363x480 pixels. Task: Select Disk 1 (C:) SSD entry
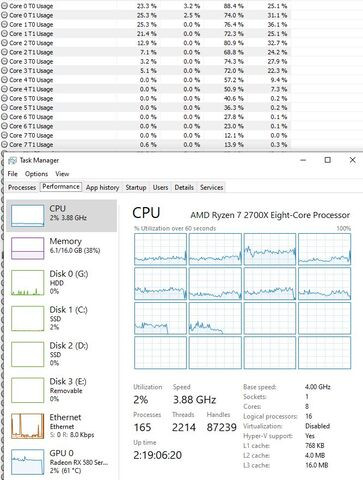[x=62, y=318]
